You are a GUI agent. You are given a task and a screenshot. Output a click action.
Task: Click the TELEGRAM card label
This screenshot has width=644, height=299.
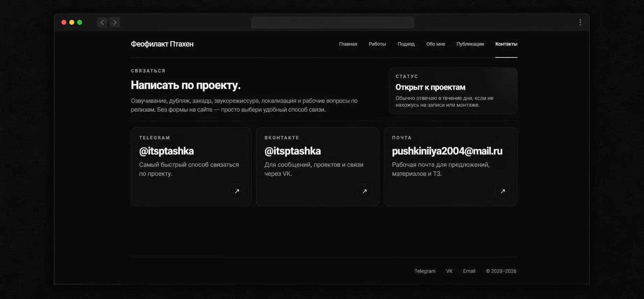pos(155,138)
